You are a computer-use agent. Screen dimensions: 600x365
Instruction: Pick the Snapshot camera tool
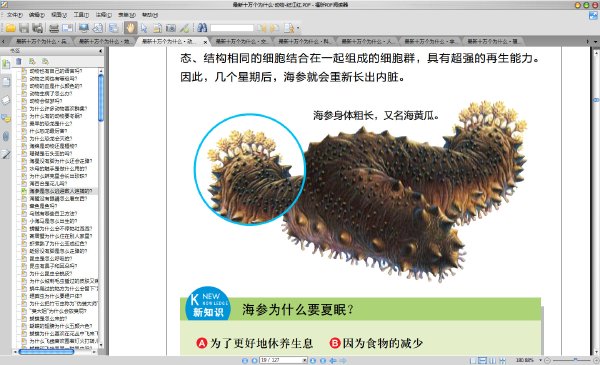tap(171, 28)
